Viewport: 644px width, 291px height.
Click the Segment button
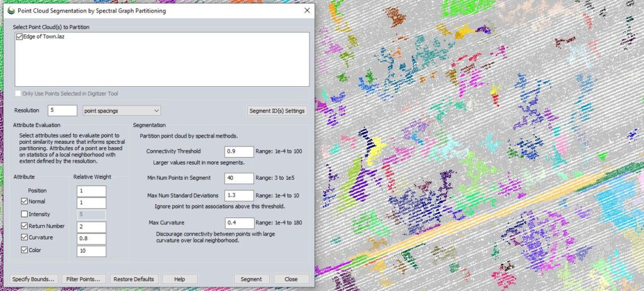[252, 279]
